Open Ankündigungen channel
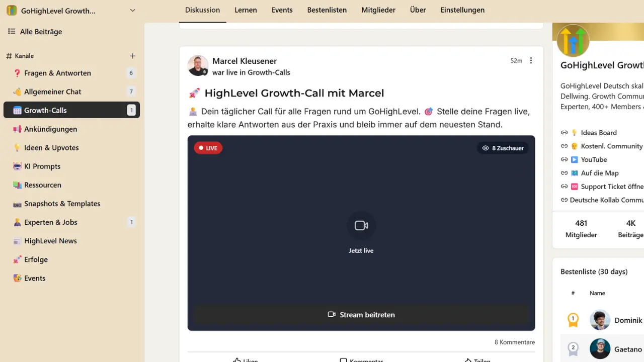The width and height of the screenshot is (644, 362). point(71,129)
